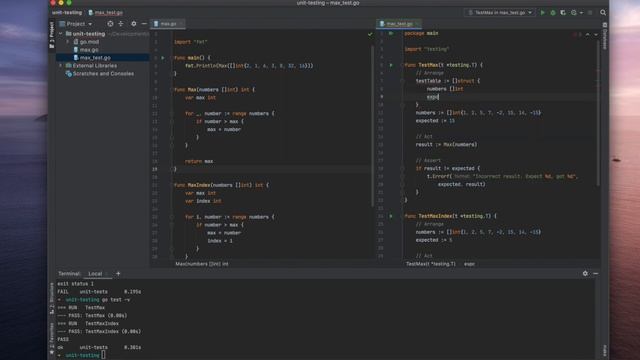640x360 pixels.
Task: Click the profiler run icon beside coverage
Action: (x=573, y=13)
